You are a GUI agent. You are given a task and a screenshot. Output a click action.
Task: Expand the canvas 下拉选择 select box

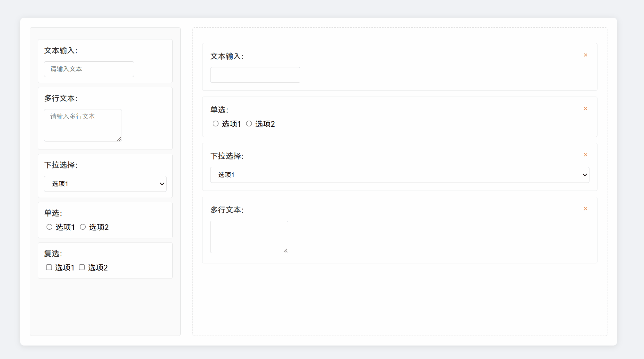[x=399, y=175]
